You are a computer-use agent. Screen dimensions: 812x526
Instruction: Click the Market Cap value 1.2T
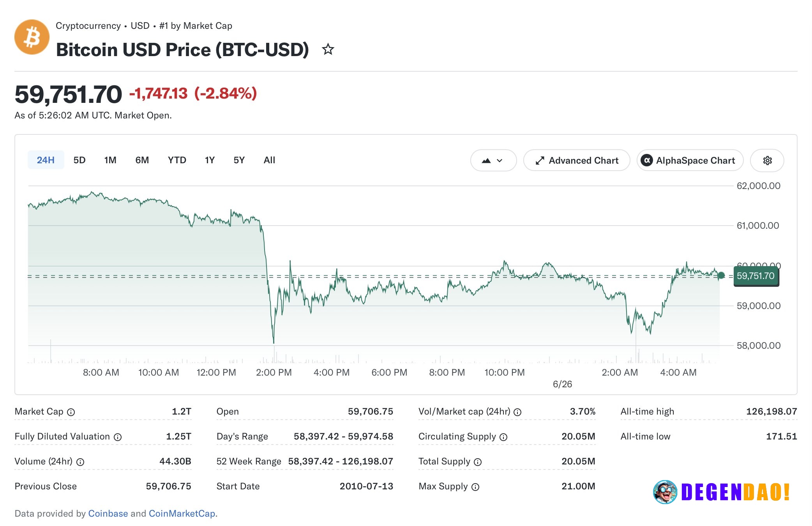[182, 411]
